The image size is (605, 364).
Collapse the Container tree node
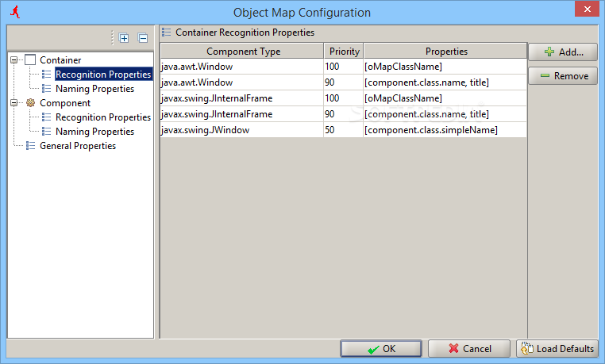(x=13, y=60)
